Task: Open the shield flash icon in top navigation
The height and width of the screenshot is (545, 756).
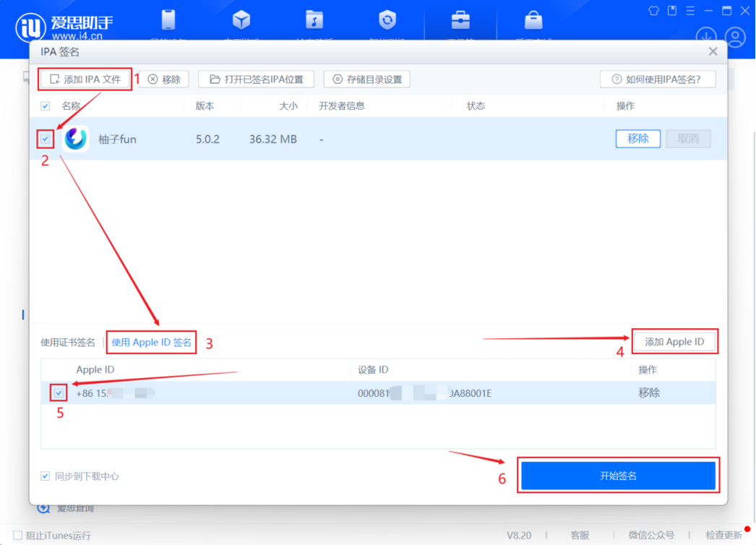Action: pyautogui.click(x=387, y=20)
